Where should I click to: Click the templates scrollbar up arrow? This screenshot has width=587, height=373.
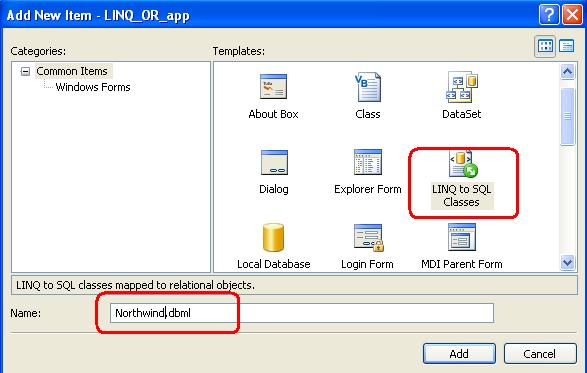(568, 72)
